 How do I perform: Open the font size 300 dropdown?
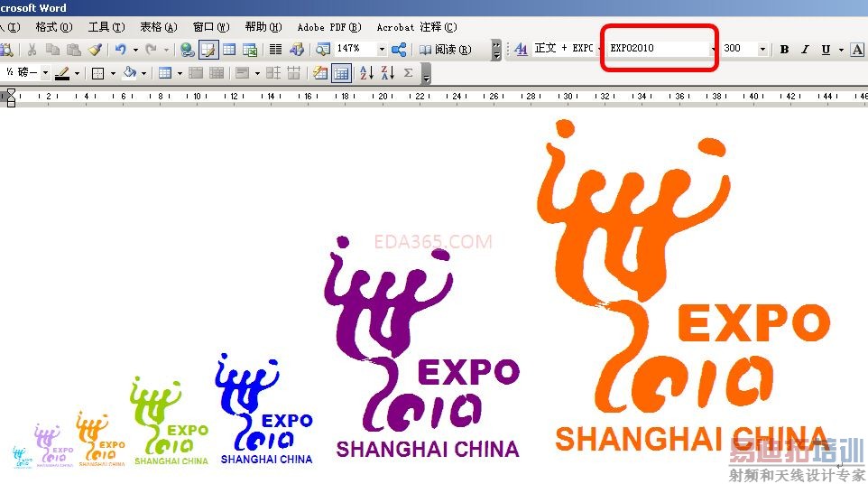coord(762,49)
